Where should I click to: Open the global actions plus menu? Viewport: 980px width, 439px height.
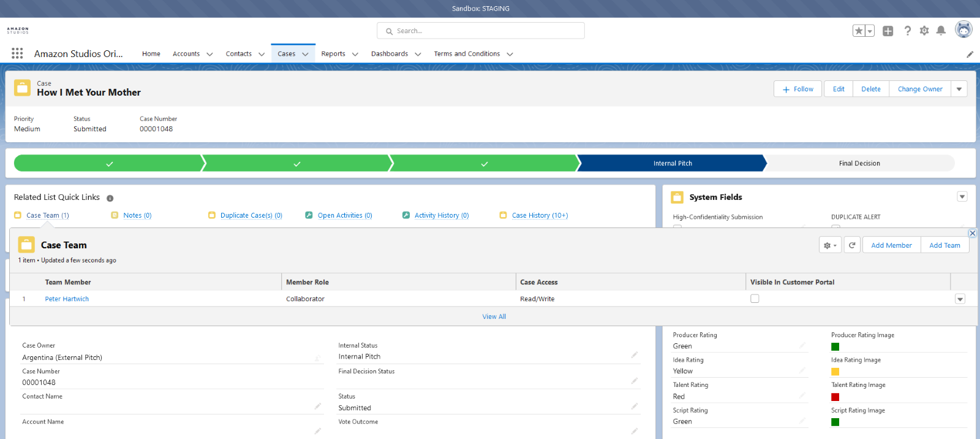tap(888, 31)
